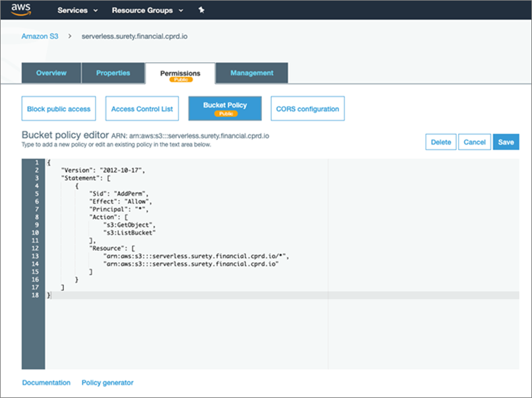Click the "Resource": [ line

(112, 248)
